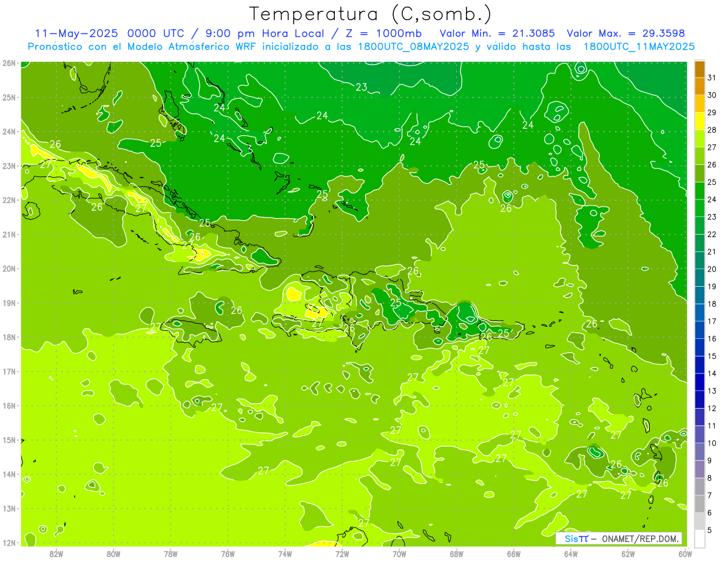Click the 14N latitude axis label

[x=9, y=474]
